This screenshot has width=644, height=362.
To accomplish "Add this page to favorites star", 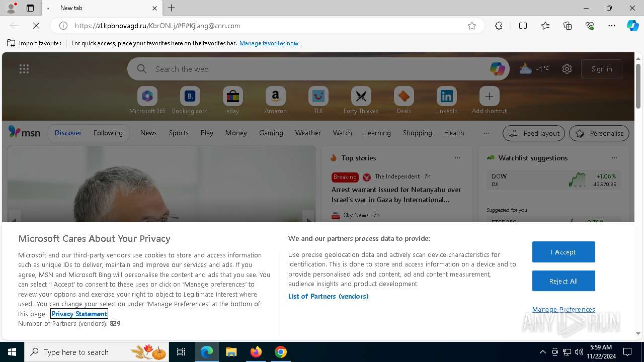I will pos(472,26).
